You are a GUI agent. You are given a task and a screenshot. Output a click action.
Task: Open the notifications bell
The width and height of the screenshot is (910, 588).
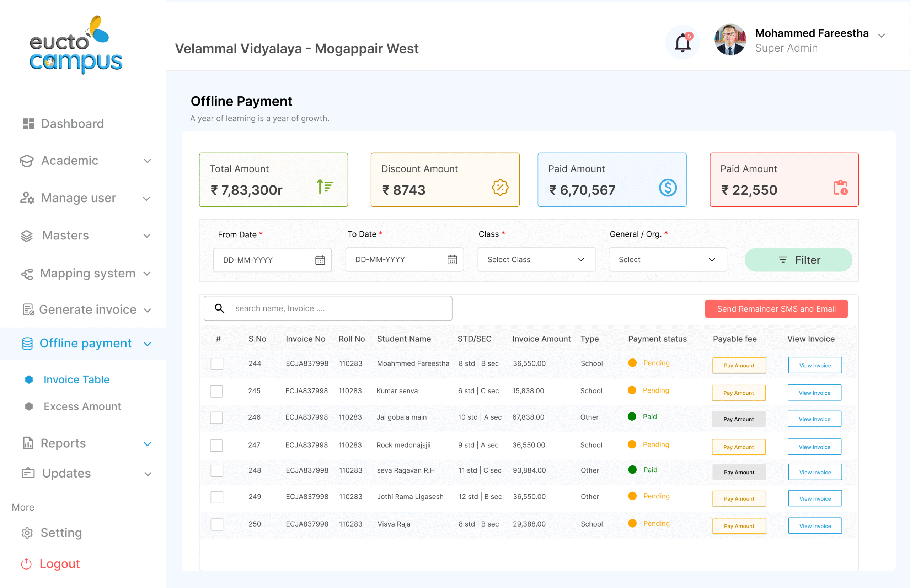pos(682,42)
